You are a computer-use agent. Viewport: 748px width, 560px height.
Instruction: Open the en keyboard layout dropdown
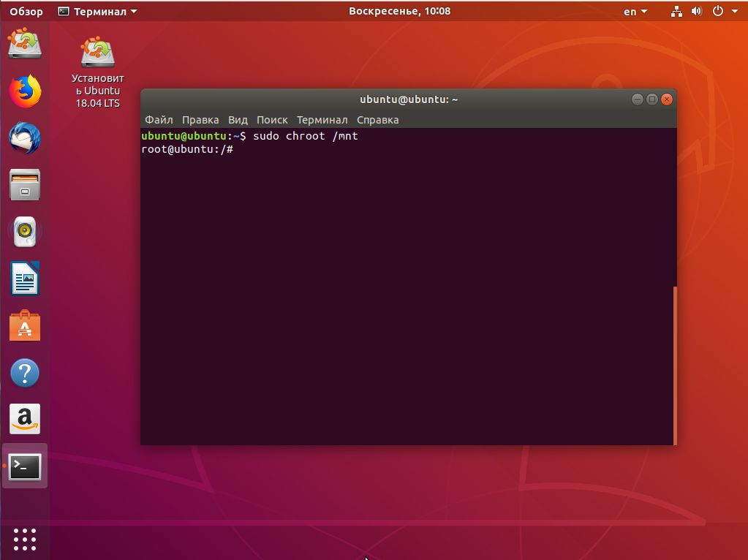(x=635, y=11)
